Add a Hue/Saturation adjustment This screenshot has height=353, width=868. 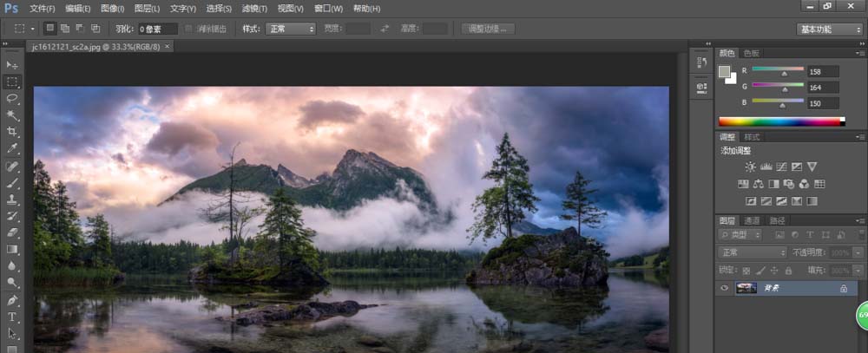(744, 184)
